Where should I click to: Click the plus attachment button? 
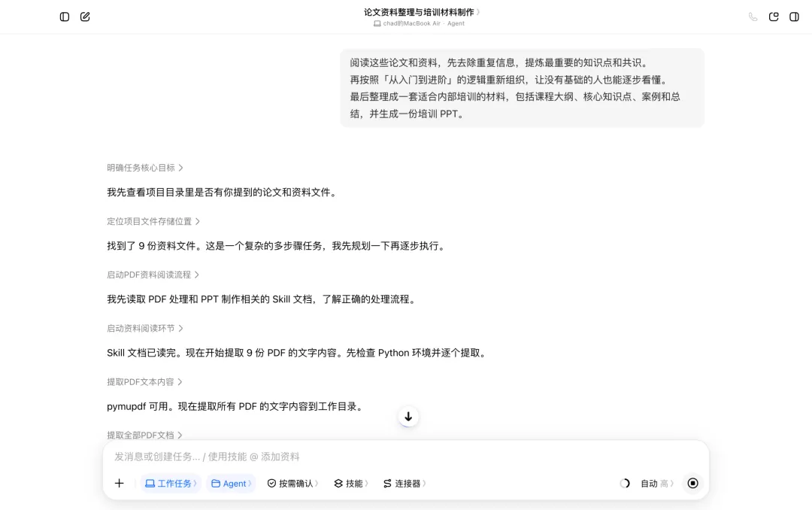[x=119, y=483]
